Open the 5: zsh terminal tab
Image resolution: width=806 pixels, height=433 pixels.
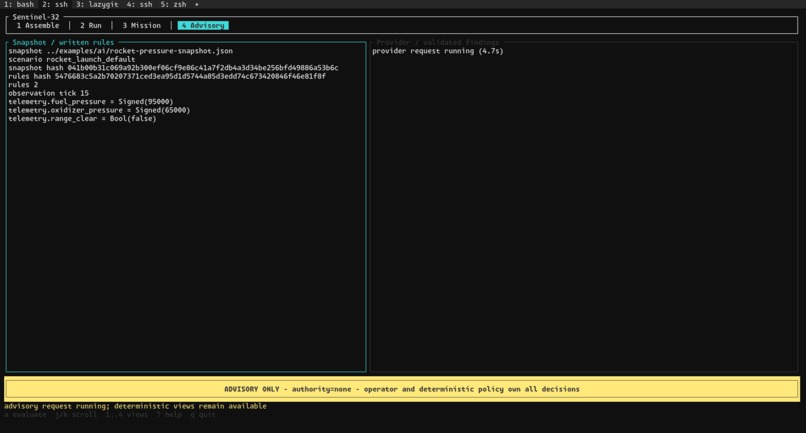[x=173, y=4]
